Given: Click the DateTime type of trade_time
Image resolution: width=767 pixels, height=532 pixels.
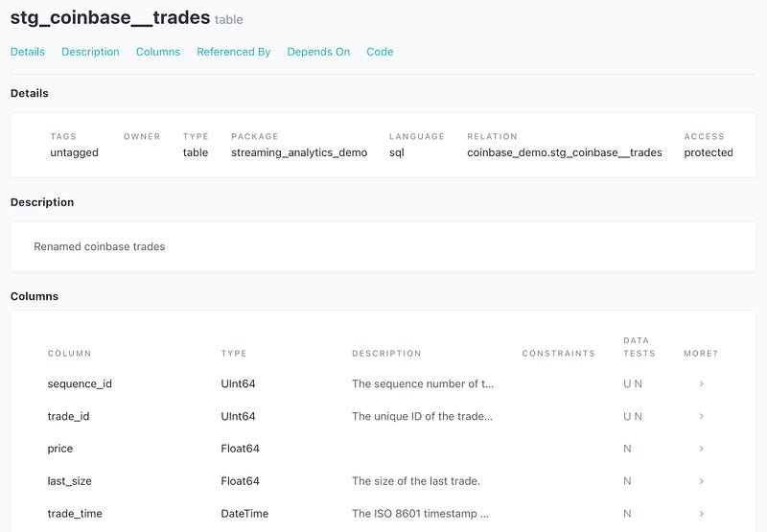Looking at the screenshot, I should click(x=244, y=514).
